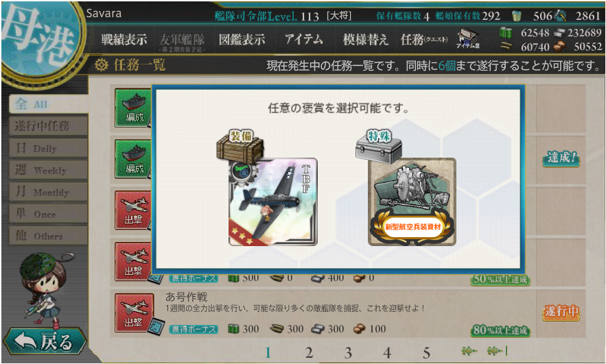Go to the next quest page arrow
606x364 pixels.
(469, 351)
